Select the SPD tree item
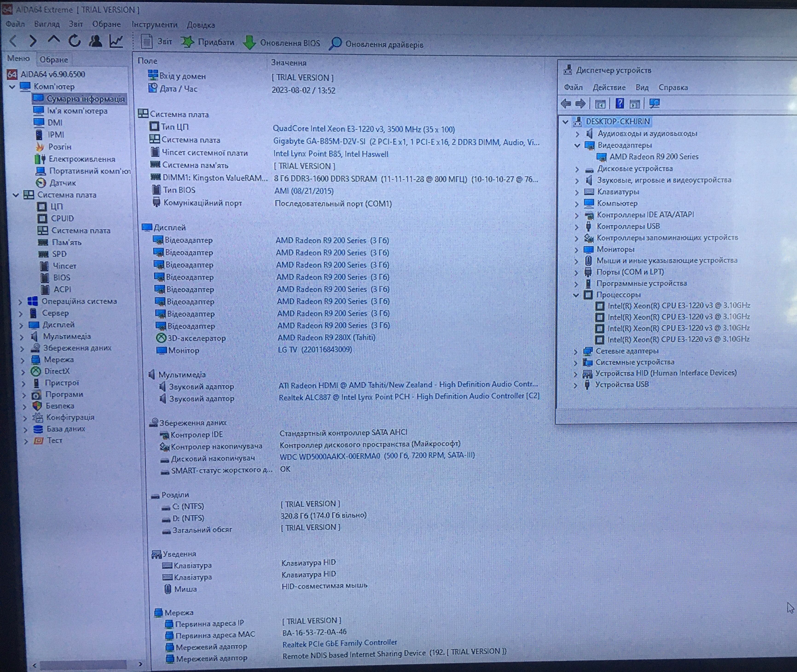 [x=52, y=254]
